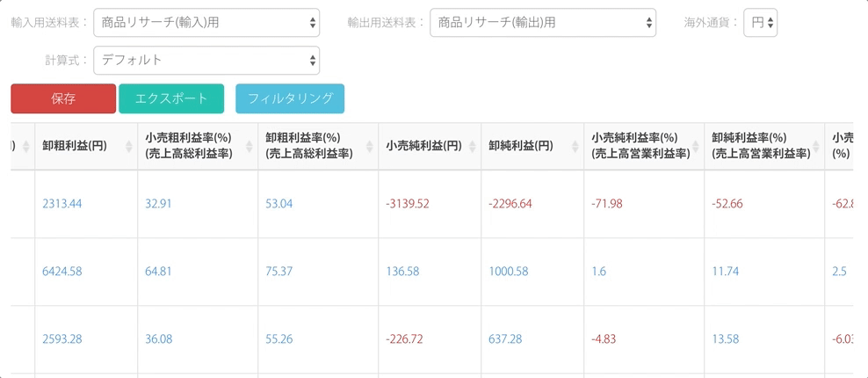Click sort arrows on 小売粗利益率(%) column
Viewport: 868px width, 378px height.
(250, 146)
